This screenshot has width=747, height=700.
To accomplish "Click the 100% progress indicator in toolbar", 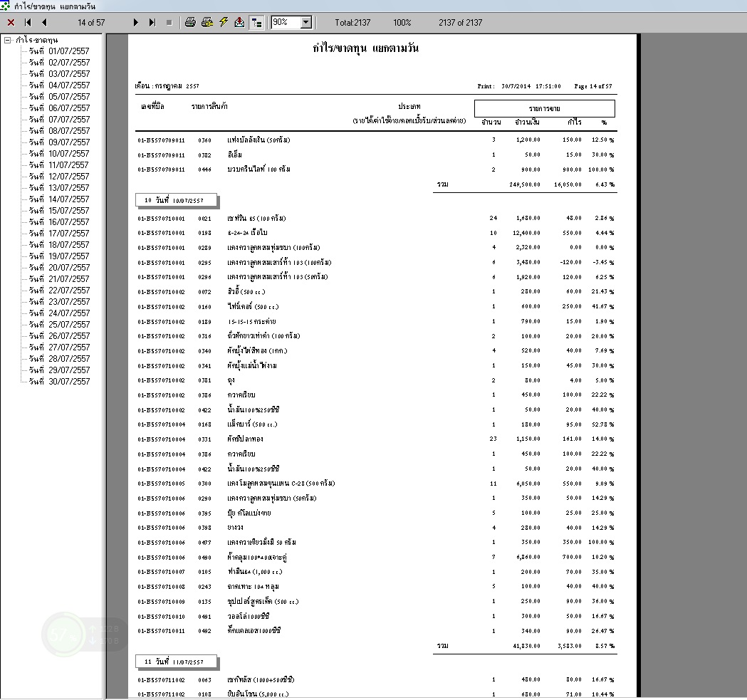I will pyautogui.click(x=402, y=22).
